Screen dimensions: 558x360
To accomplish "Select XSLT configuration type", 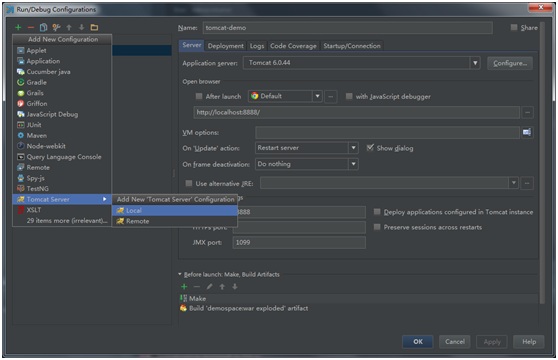I will [x=62, y=210].
